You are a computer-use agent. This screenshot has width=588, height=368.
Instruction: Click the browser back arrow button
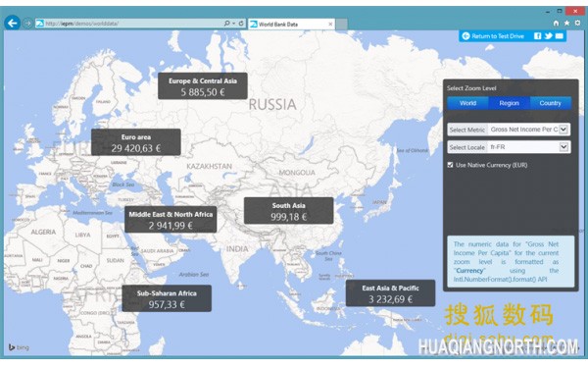[x=13, y=24]
